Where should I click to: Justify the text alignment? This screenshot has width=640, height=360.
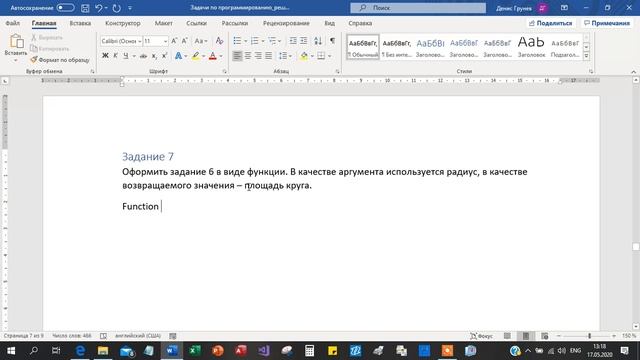point(268,56)
